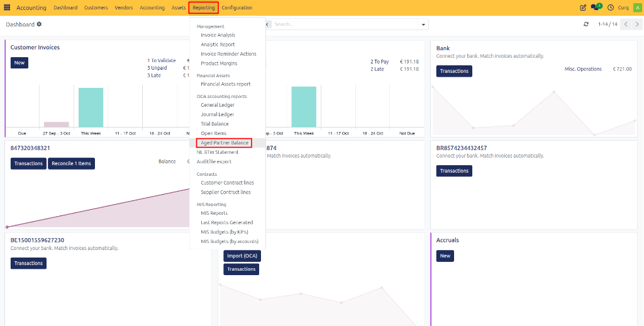Open the Vendors menu
Image resolution: width=644 pixels, height=326 pixels.
[x=124, y=8]
